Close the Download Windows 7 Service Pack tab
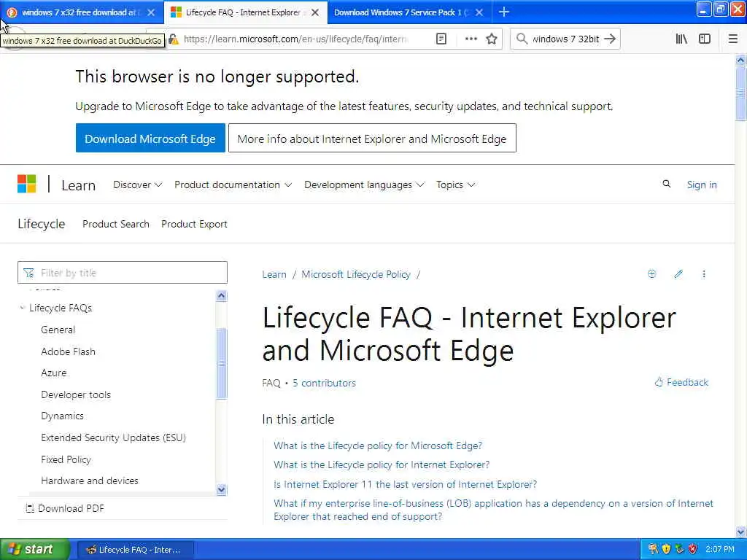 [x=479, y=12]
